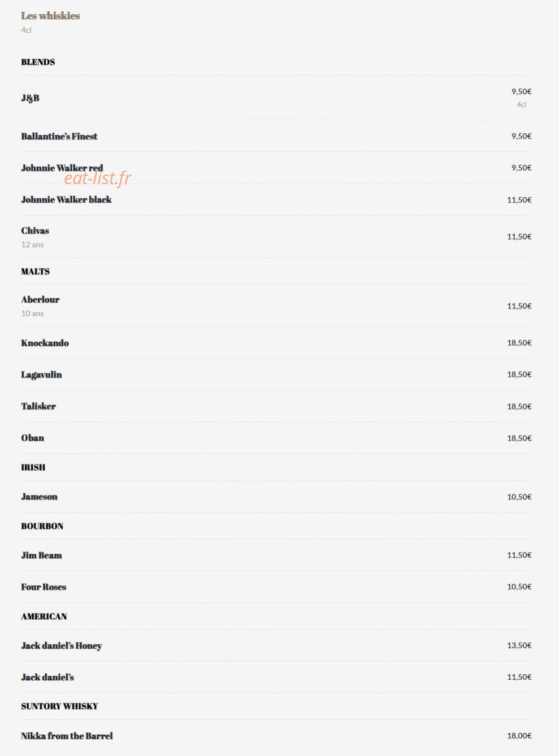Click the Les whiskies title
559x756 pixels.
tap(50, 16)
